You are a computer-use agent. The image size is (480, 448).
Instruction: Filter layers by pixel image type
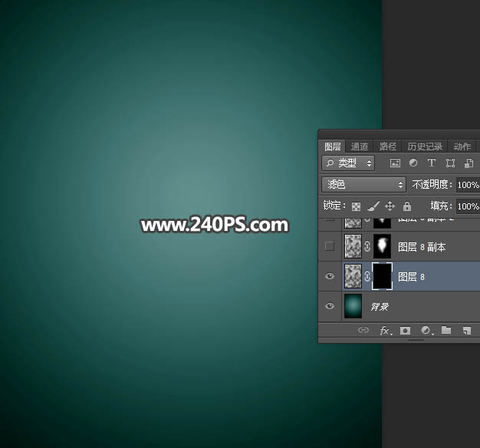395,163
